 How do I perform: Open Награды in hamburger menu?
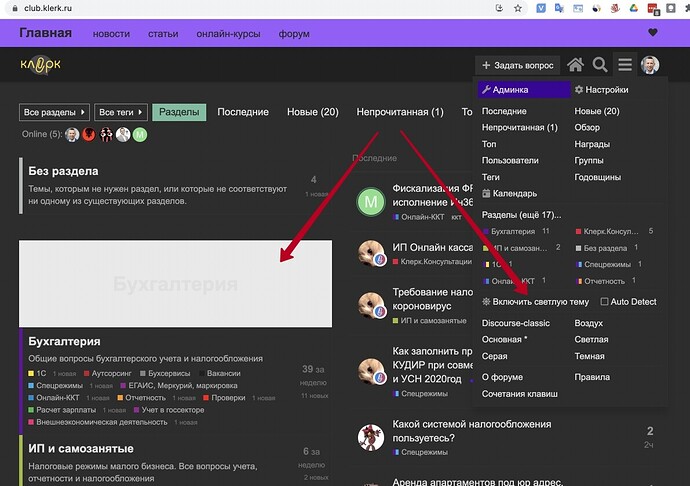(x=592, y=144)
